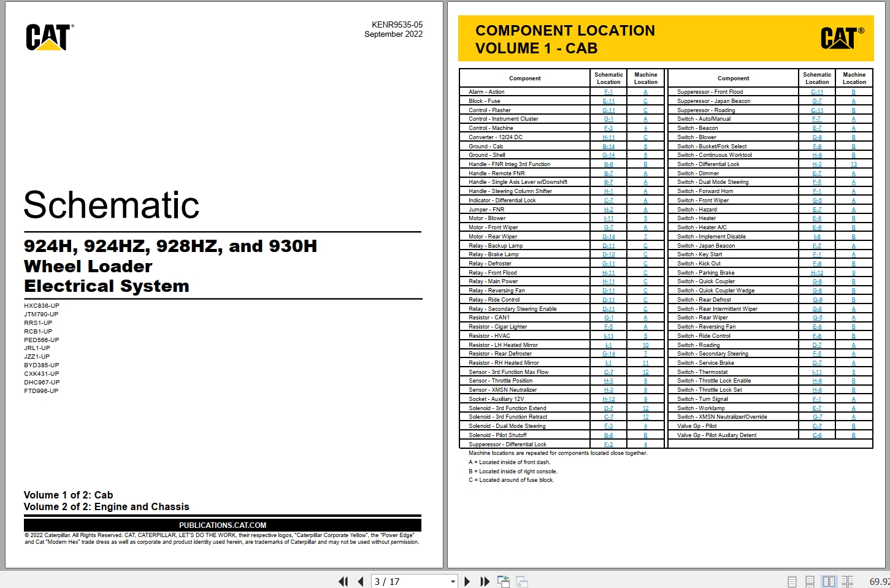Open schematic link B-14 for Ground - Cab
890x588 pixels.
tap(608, 147)
